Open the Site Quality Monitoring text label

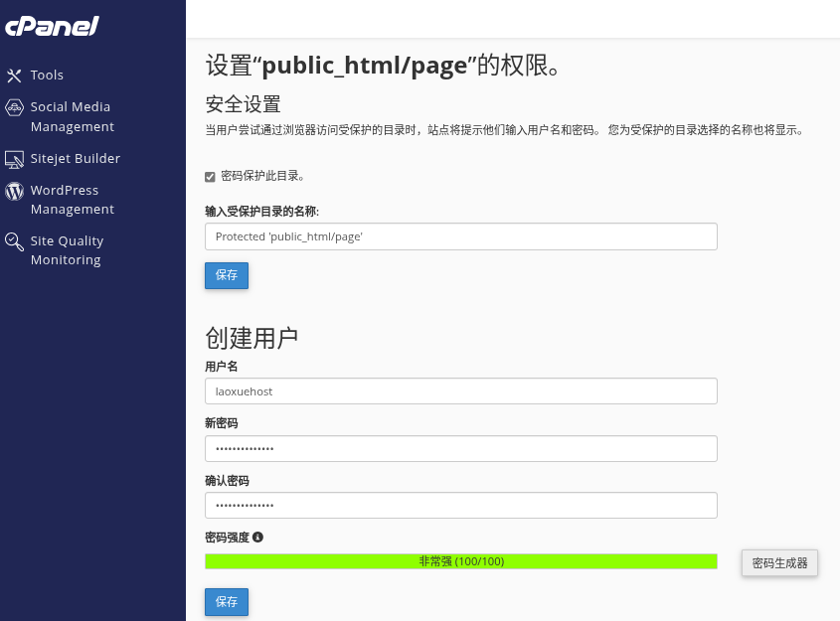[67, 250]
